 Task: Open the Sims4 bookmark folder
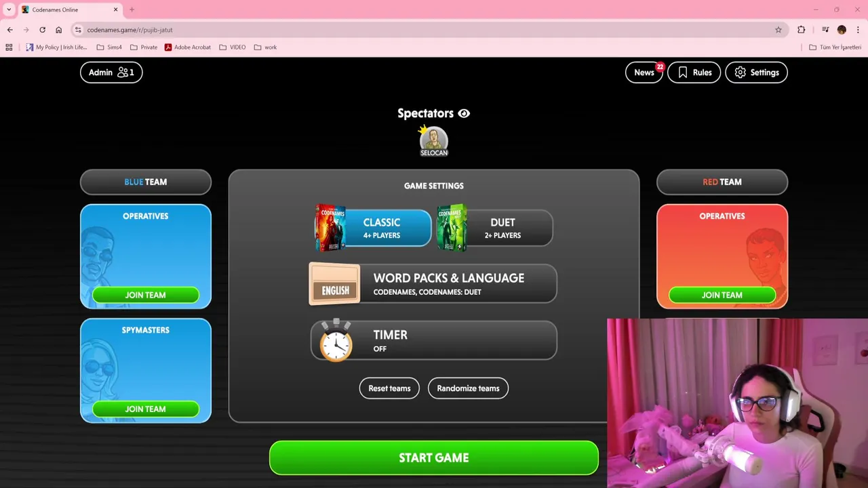coord(109,47)
